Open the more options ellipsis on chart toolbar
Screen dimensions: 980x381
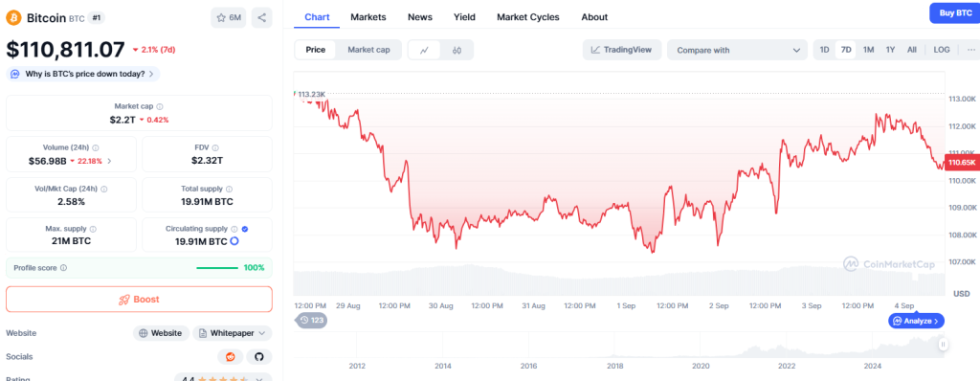coord(970,50)
